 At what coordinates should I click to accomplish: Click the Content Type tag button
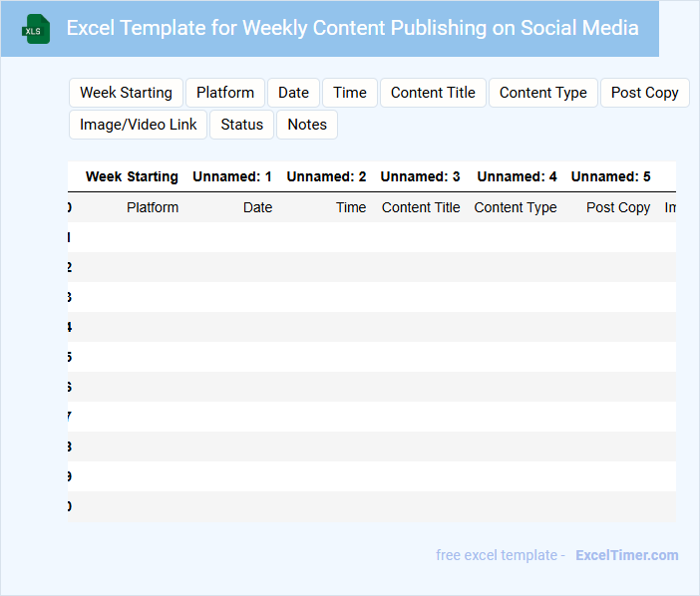click(543, 93)
